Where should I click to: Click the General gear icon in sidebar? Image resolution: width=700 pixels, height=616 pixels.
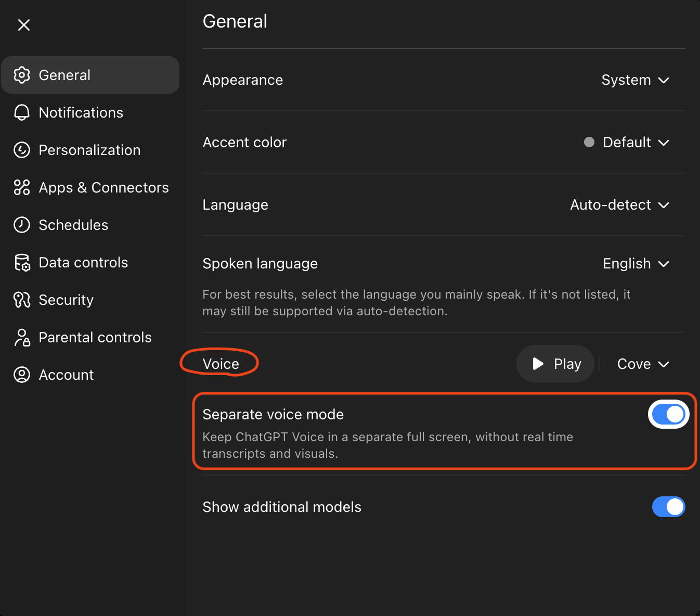pyautogui.click(x=22, y=75)
